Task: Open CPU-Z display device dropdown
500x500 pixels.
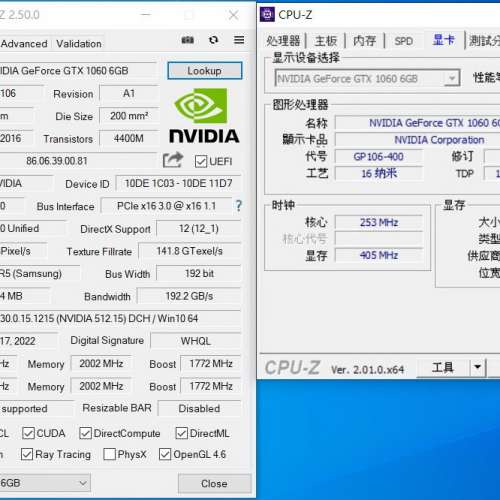Action: (x=368, y=78)
